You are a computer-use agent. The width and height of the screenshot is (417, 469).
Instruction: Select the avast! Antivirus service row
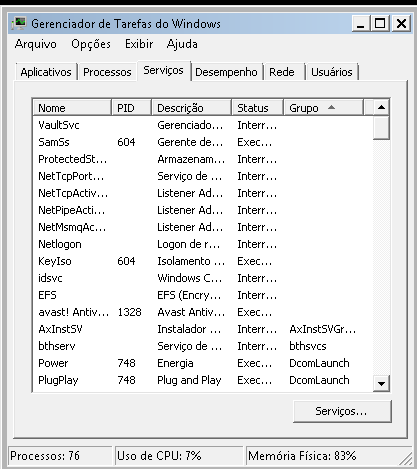click(x=203, y=312)
